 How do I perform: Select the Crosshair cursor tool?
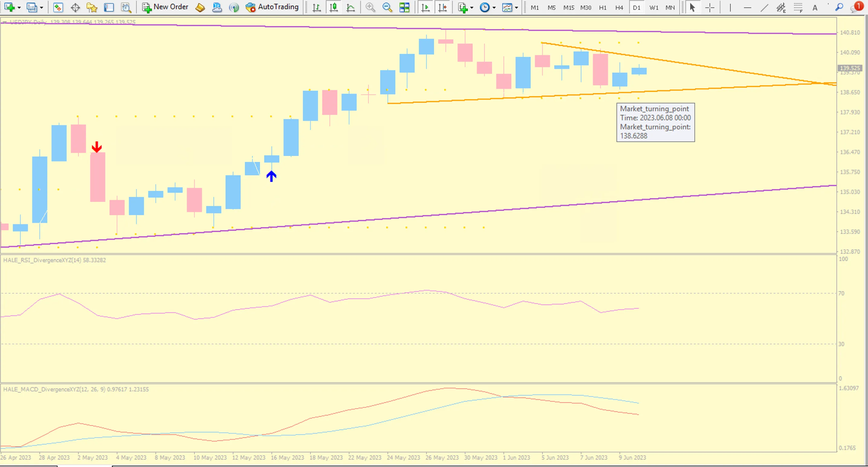coord(710,8)
